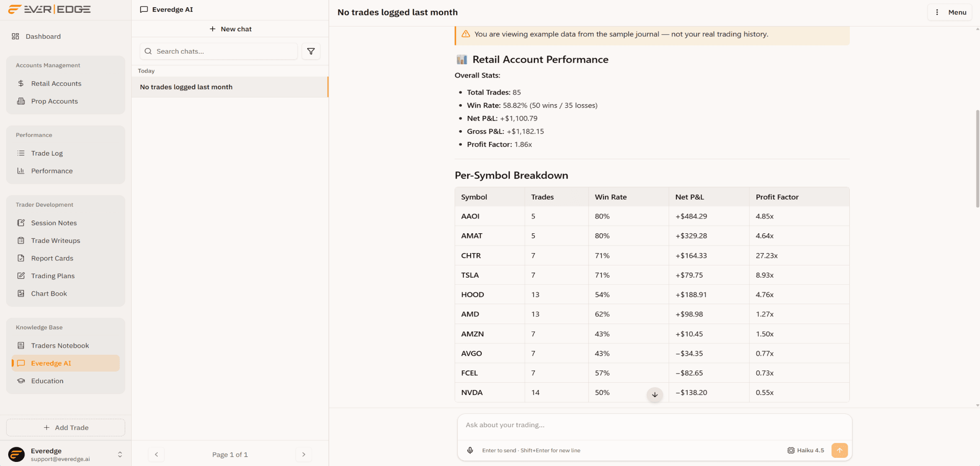Click the Symbol column header

[x=474, y=197]
